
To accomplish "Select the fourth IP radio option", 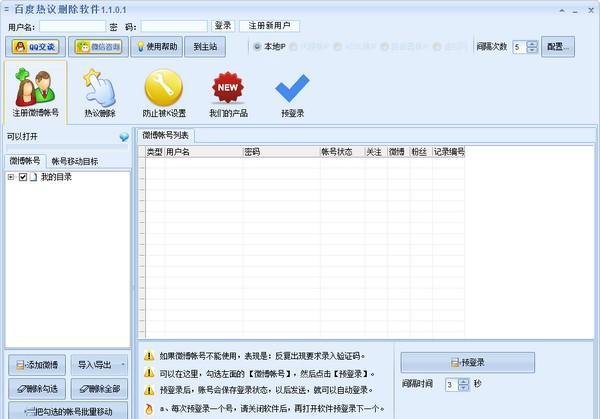I will click(x=385, y=47).
